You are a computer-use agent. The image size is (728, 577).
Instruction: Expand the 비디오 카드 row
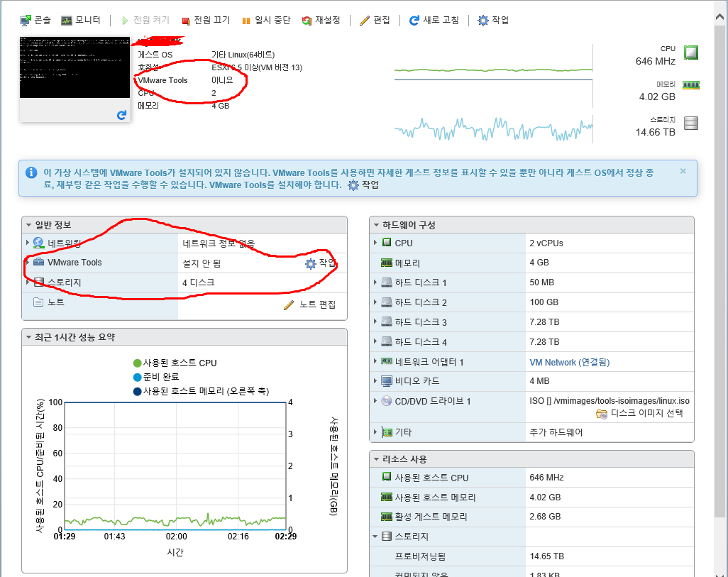375,381
